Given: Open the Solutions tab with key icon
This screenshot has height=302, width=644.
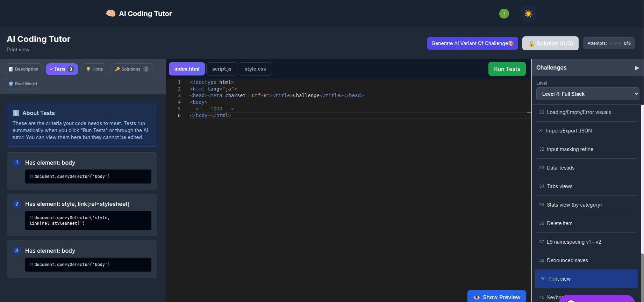Looking at the screenshot, I should click(132, 69).
